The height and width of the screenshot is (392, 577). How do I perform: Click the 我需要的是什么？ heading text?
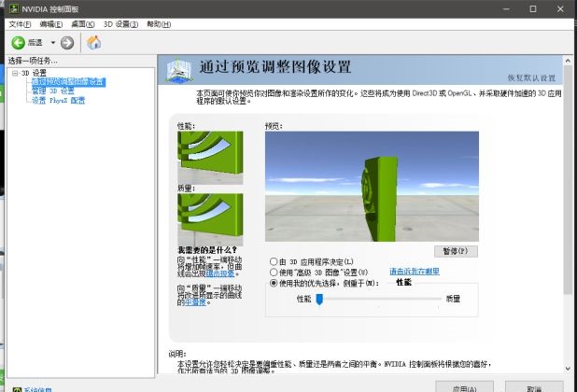point(207,250)
